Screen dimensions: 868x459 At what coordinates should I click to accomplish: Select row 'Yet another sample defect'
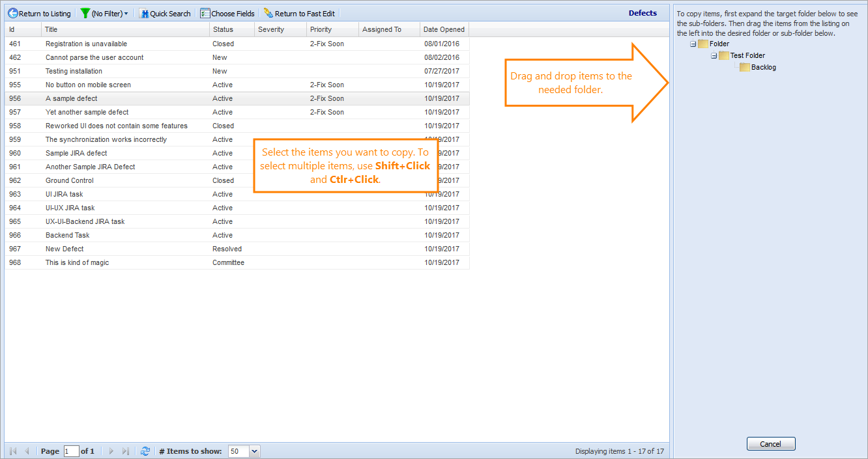tap(237, 112)
